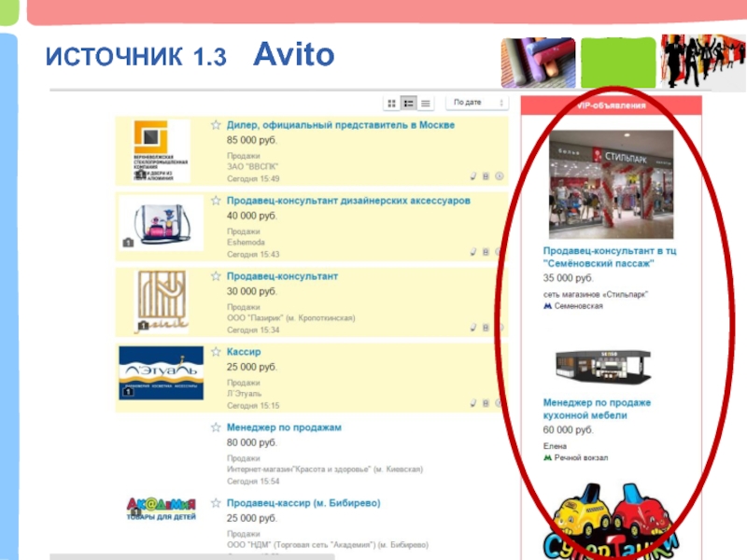Click the photo count badge on the handbag thumbnail
Image resolution: width=747 pixels, height=560 pixels.
(128, 243)
